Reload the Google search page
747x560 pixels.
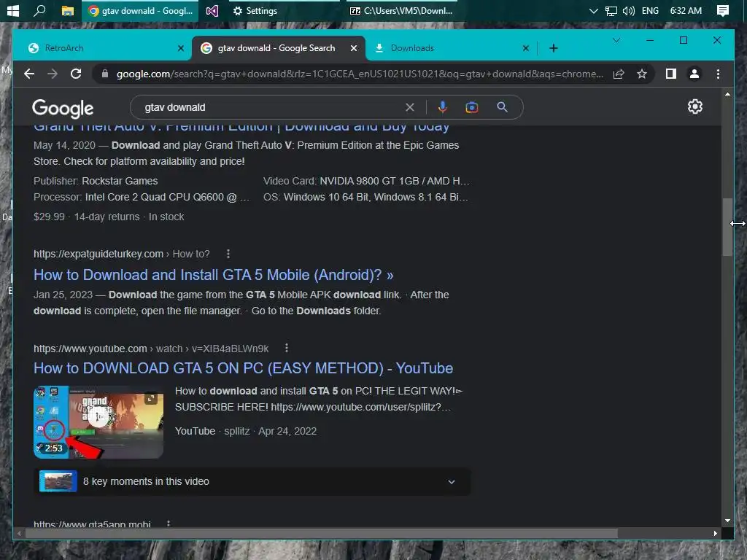point(76,74)
